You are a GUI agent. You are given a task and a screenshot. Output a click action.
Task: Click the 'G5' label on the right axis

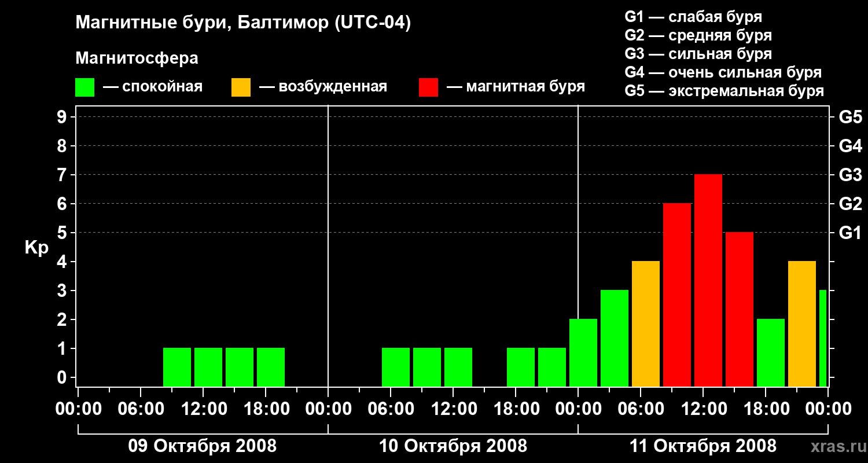850,117
